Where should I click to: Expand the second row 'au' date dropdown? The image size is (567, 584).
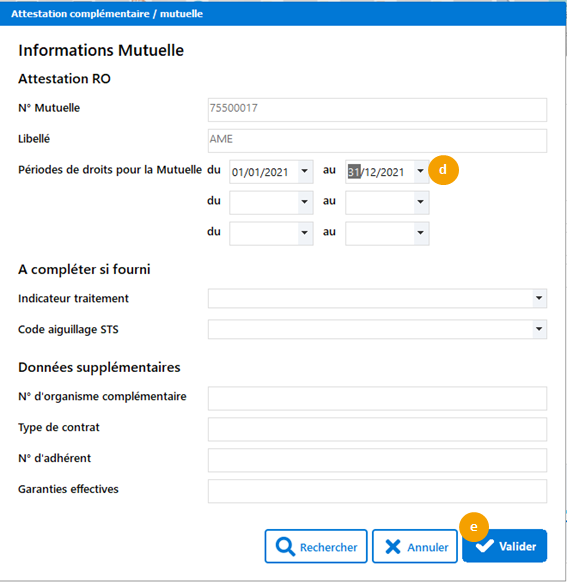pyautogui.click(x=421, y=202)
